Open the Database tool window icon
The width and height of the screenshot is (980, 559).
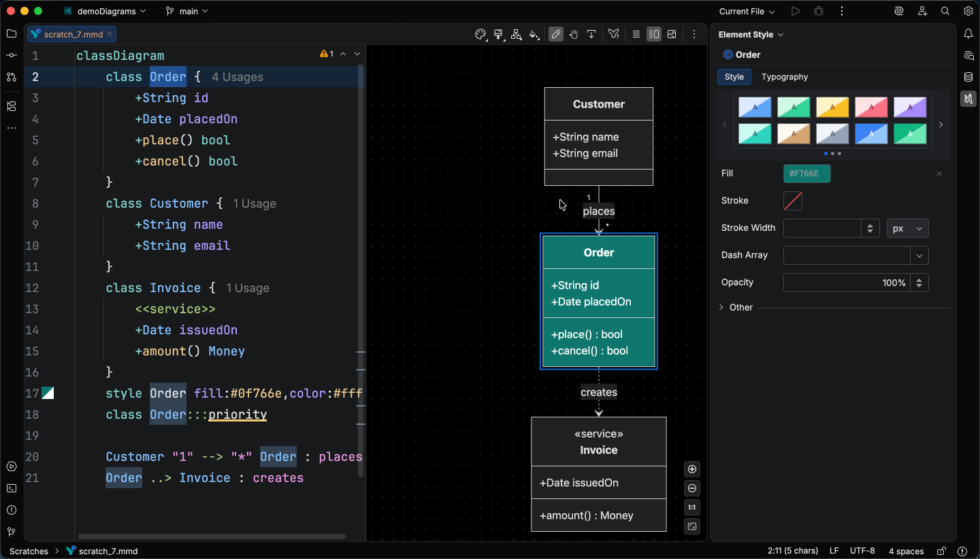(968, 77)
